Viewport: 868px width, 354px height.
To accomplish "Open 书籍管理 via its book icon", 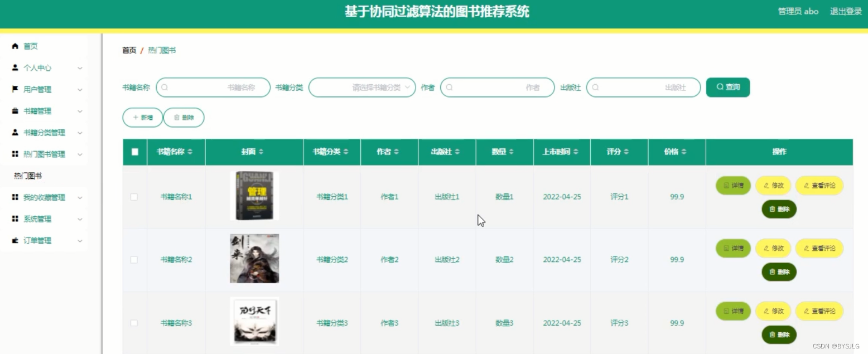I will (16, 111).
